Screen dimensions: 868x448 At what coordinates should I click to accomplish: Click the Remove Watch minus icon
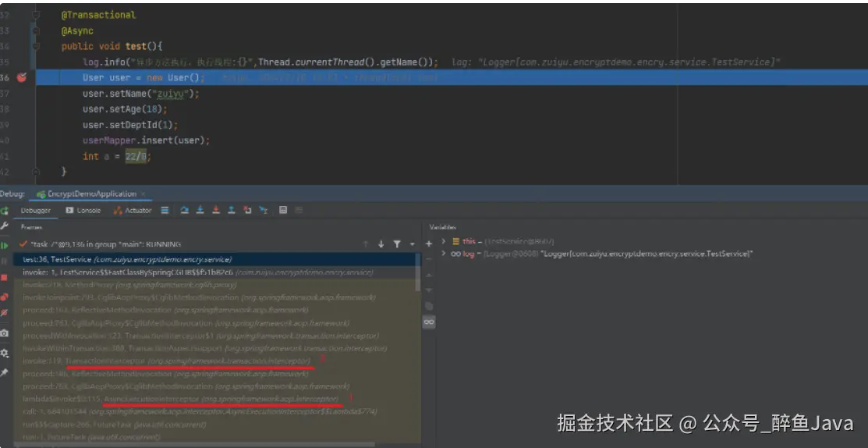[x=428, y=259]
